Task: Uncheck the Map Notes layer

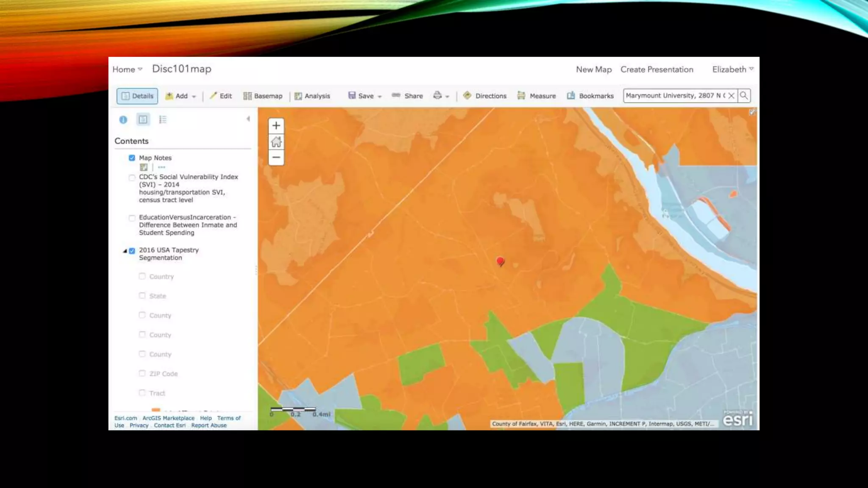Action: (x=132, y=158)
